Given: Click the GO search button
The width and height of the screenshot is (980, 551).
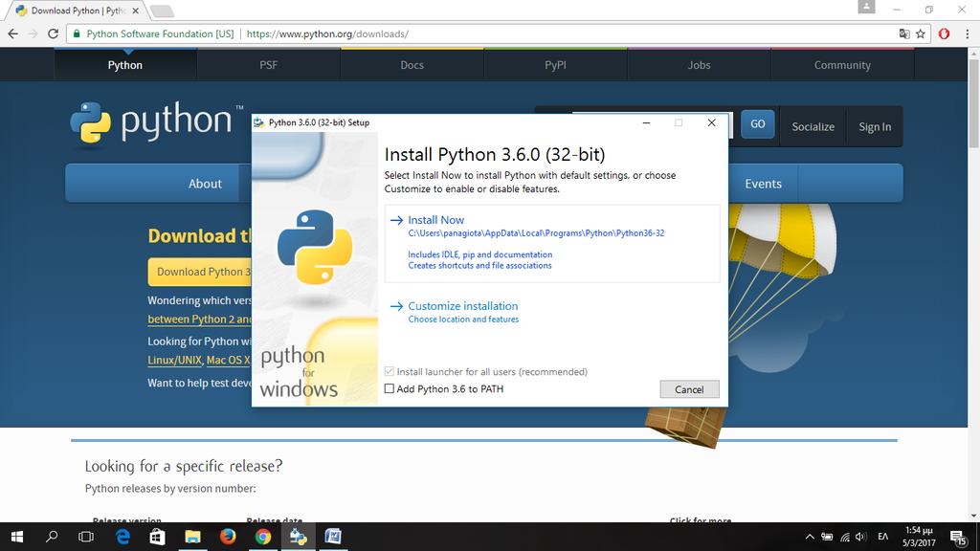Looking at the screenshot, I should click(x=758, y=124).
